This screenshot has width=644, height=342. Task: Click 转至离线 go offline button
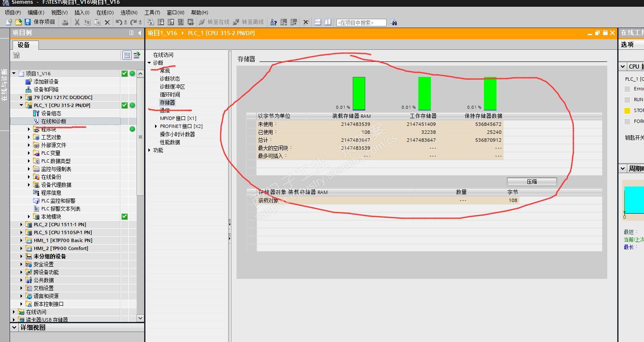click(x=248, y=22)
